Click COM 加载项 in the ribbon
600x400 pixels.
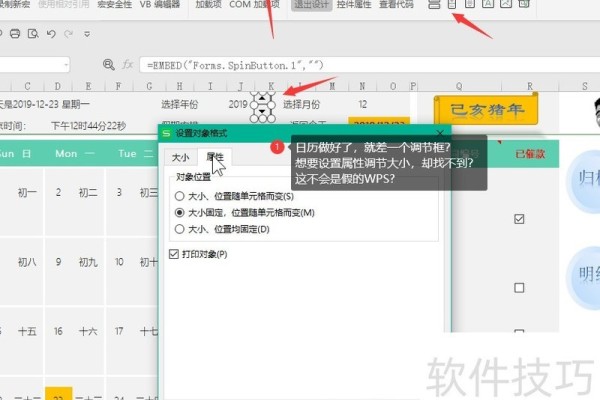(254, 5)
